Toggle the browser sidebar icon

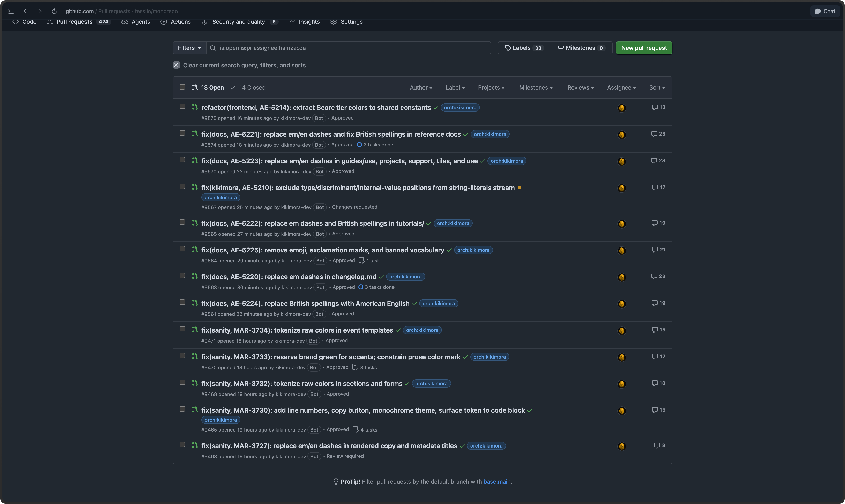coord(11,11)
